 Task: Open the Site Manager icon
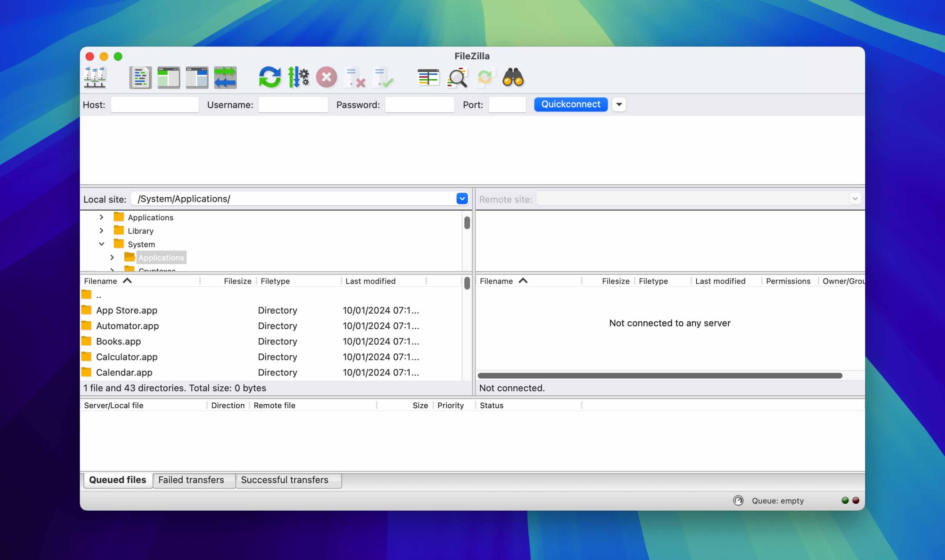[x=95, y=77]
